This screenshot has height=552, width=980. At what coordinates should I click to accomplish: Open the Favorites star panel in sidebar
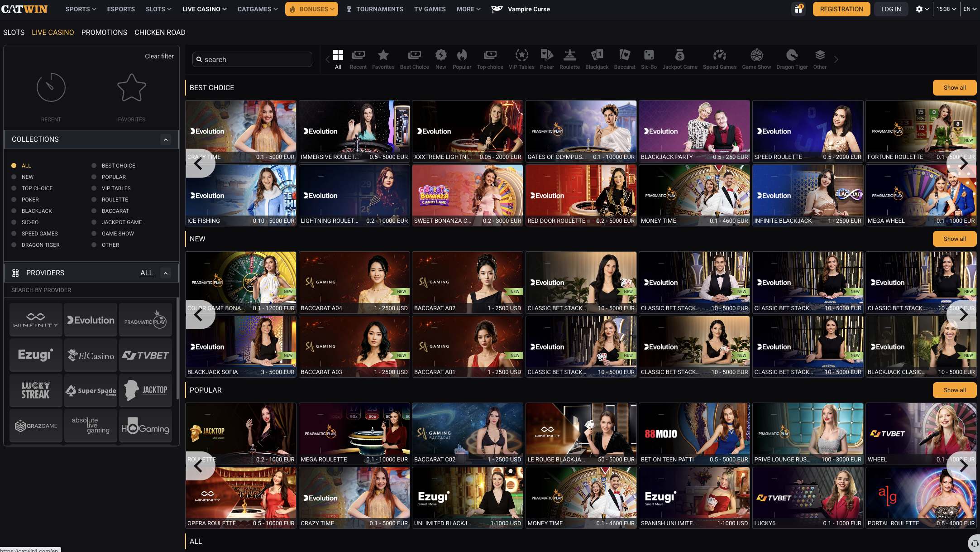tap(132, 97)
